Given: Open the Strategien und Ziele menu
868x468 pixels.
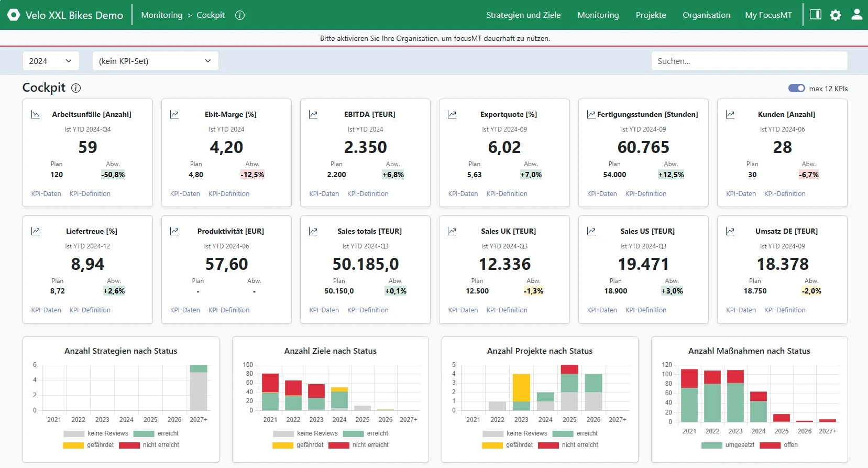Looking at the screenshot, I should (x=523, y=15).
